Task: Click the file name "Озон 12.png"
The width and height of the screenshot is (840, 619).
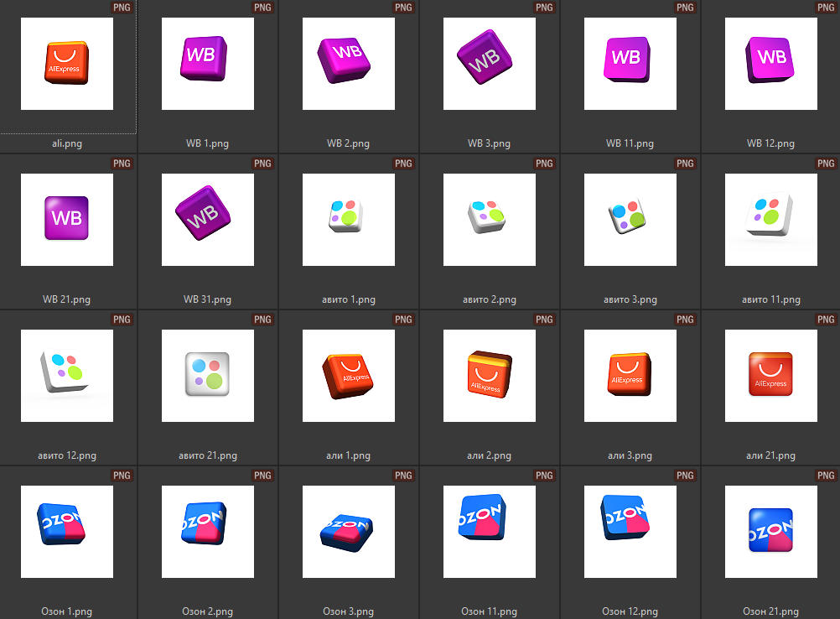Action: pos(630,611)
